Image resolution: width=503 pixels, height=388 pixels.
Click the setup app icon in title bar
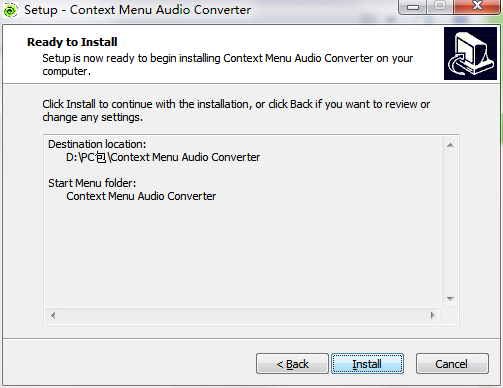10,10
